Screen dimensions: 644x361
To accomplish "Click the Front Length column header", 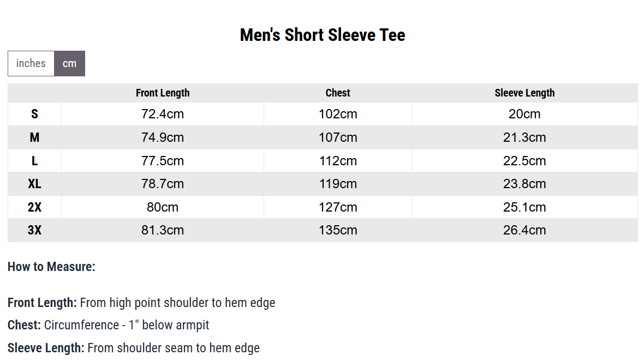I will (x=163, y=93).
